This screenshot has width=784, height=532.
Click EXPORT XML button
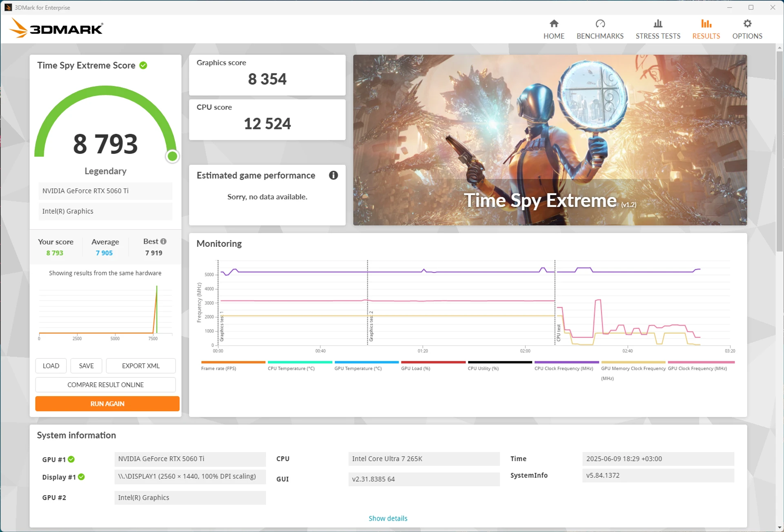141,366
